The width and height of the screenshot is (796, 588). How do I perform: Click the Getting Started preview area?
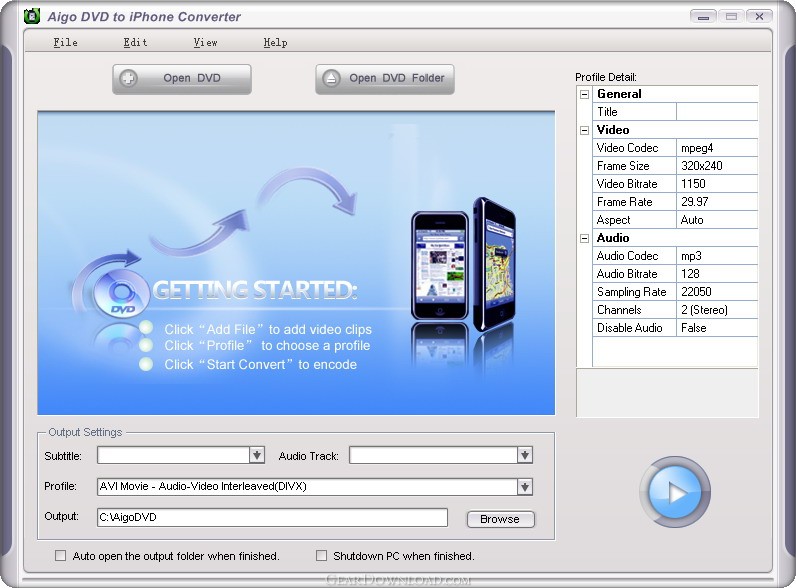click(296, 263)
